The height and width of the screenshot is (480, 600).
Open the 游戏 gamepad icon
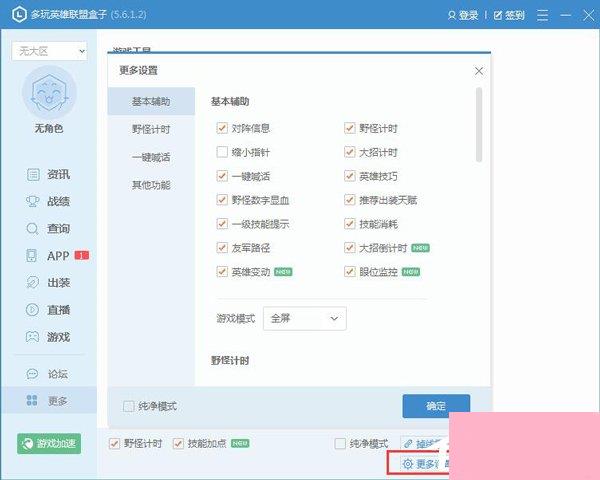pyautogui.click(x=33, y=336)
